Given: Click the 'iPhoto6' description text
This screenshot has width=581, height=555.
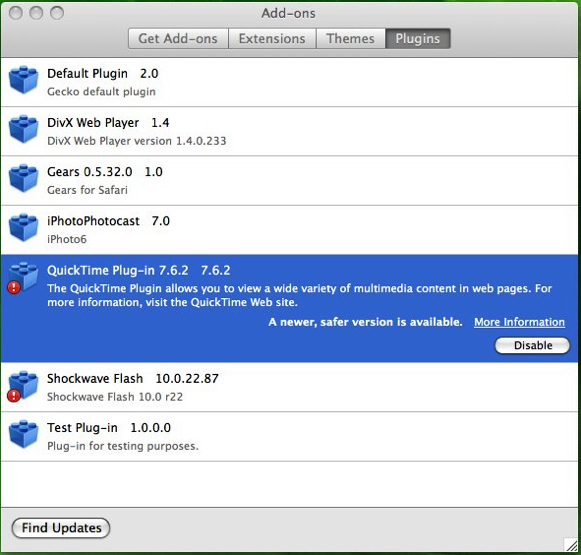Looking at the screenshot, I should [67, 239].
